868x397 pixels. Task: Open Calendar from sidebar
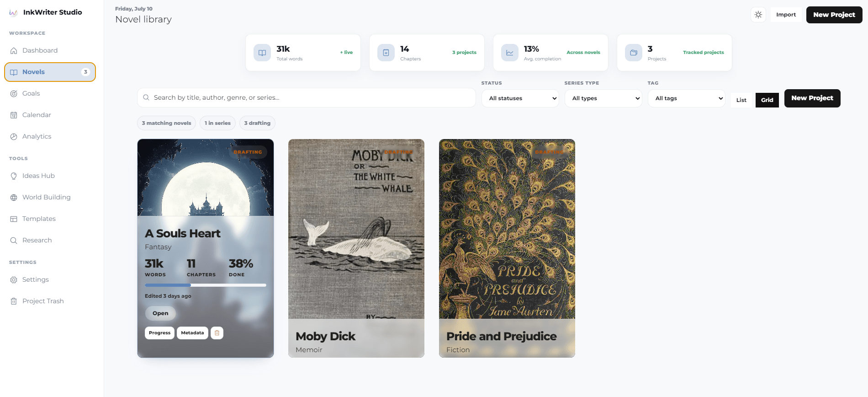(x=50, y=115)
